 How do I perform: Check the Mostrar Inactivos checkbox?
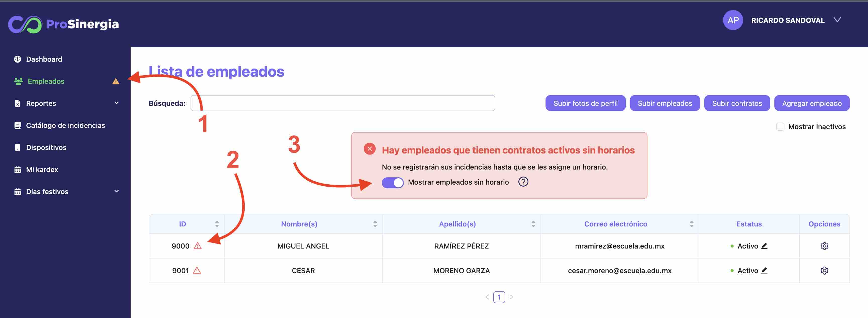point(780,127)
